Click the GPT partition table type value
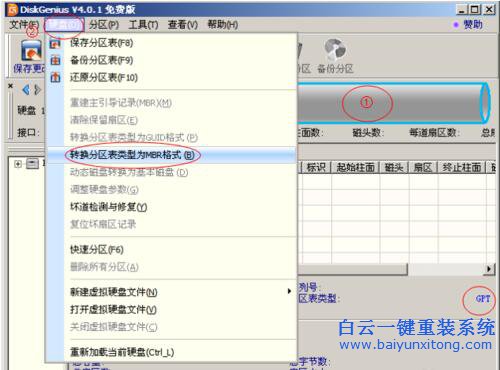This screenshot has width=500, height=370. click(x=483, y=299)
